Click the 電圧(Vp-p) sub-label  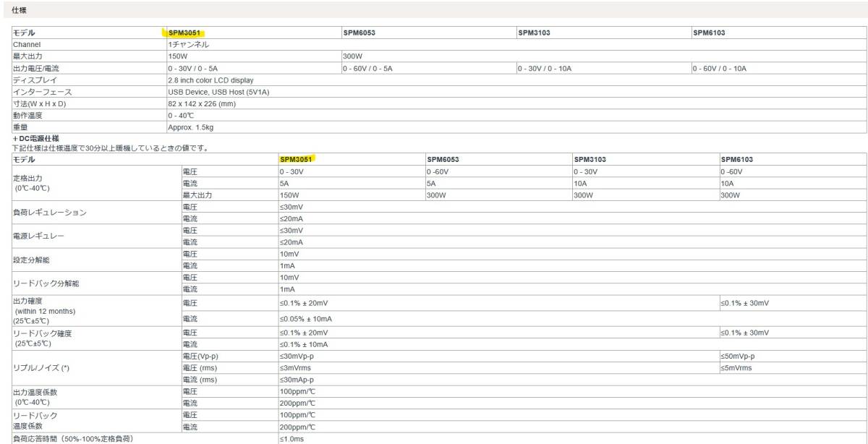(201, 357)
